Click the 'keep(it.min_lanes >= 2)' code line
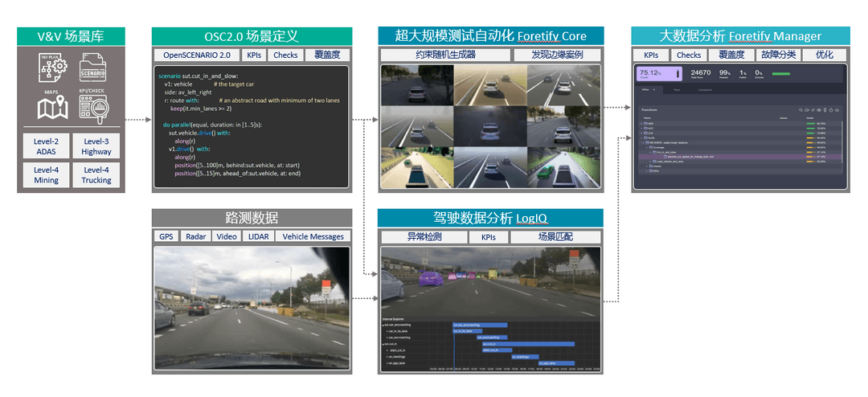 (x=200, y=108)
